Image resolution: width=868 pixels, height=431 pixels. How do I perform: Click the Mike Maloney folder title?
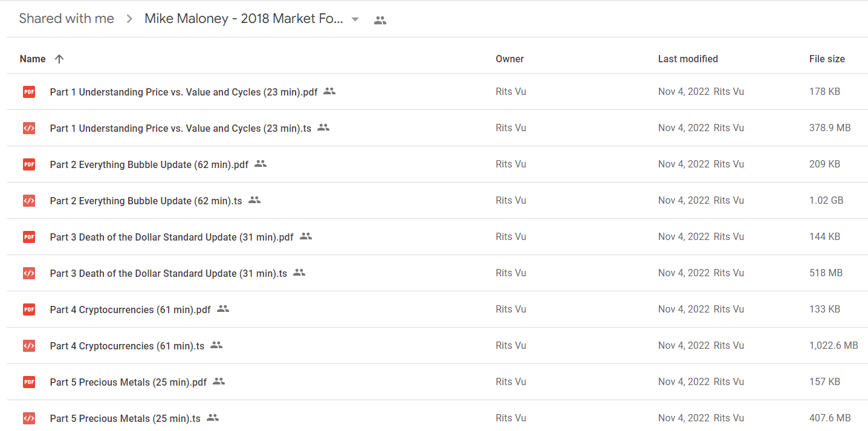(244, 19)
